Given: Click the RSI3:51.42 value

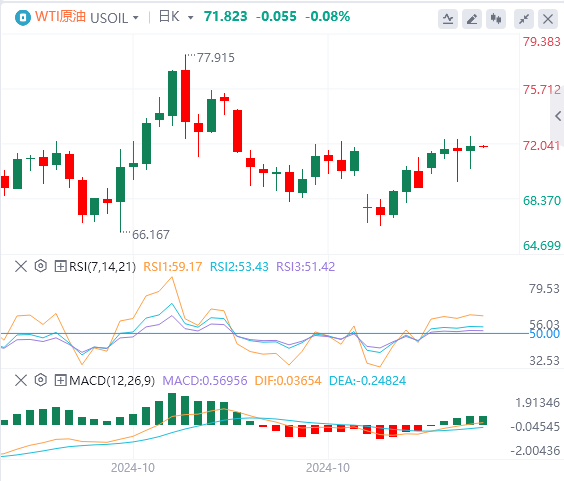Looking at the screenshot, I should pos(305,267).
